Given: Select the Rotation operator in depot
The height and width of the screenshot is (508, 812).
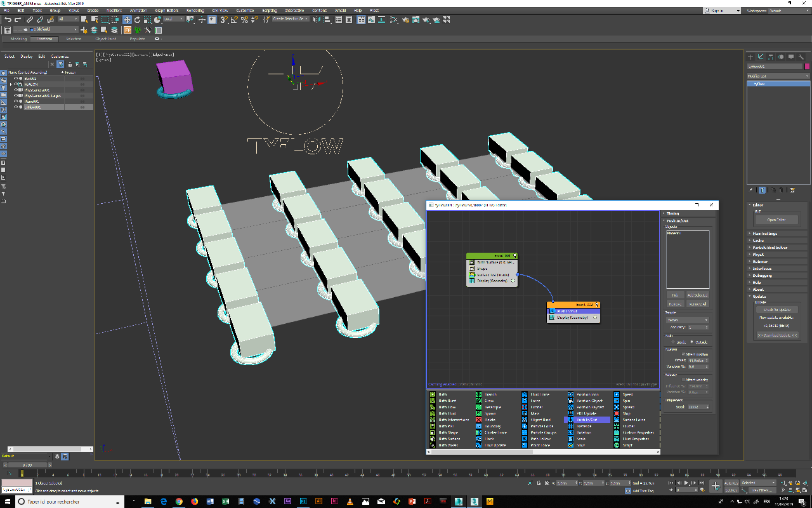Looking at the screenshot, I should point(579,432).
